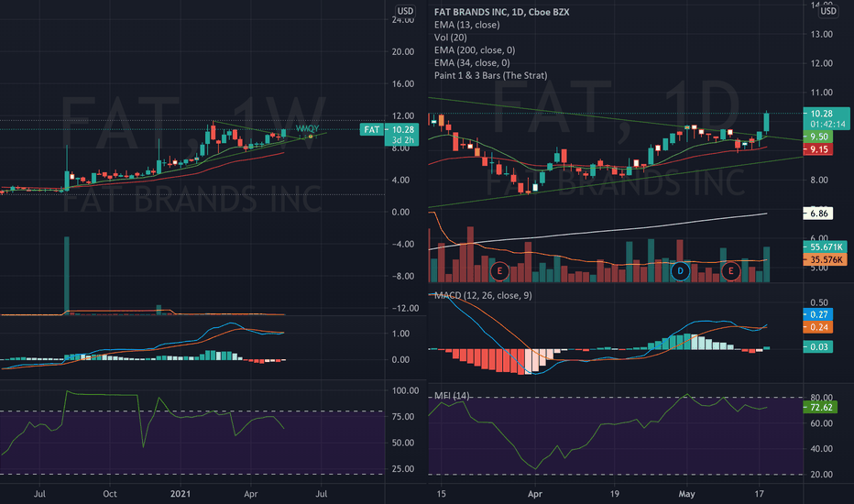The image size is (854, 504).
Task: Select the EMA (34, close, 0) indicator label
Action: pos(472,62)
